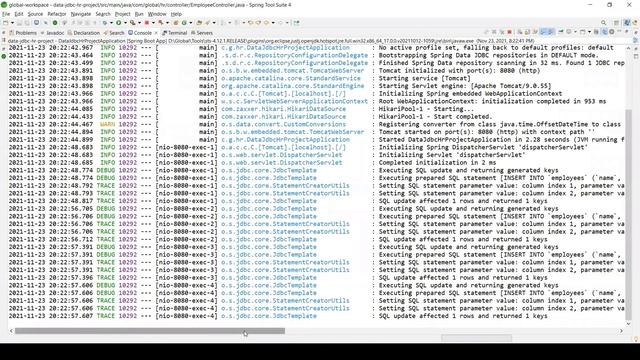Click the Open Type folder icon

click(199, 23)
